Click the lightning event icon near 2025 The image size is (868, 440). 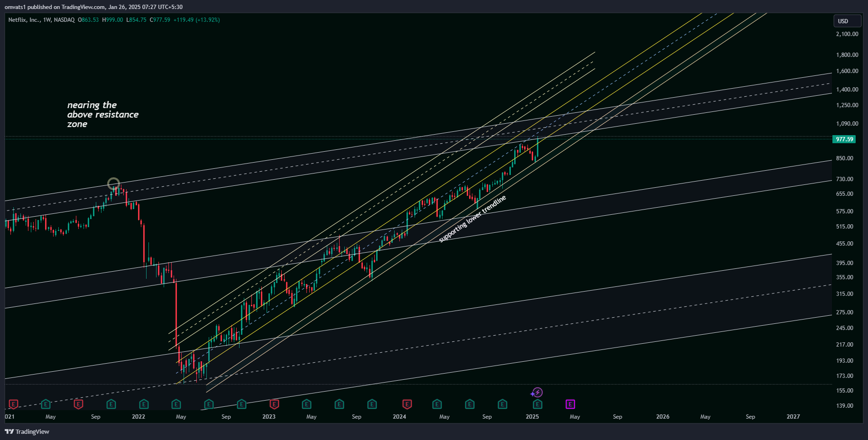[x=536, y=393]
